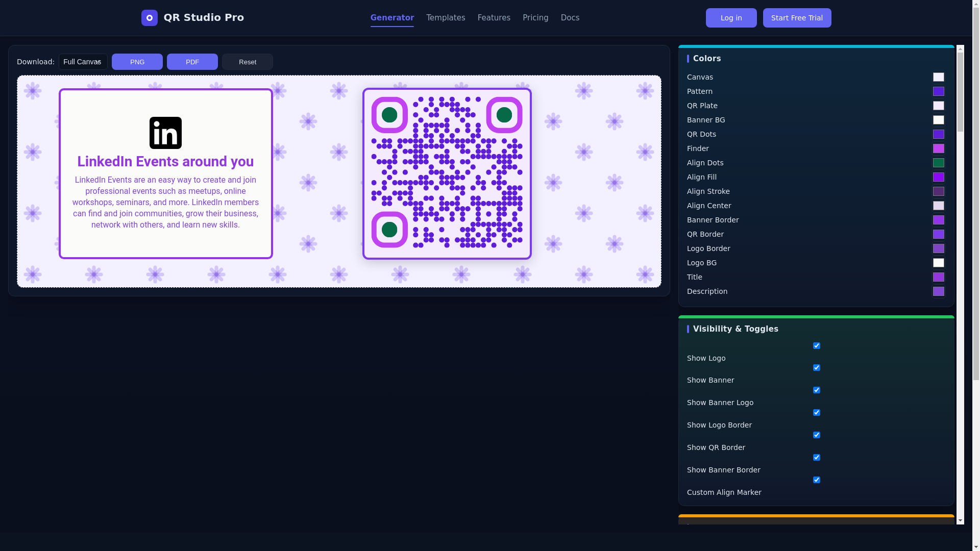Click the Visibility & Toggles section heading
980x551 pixels.
[736, 329]
